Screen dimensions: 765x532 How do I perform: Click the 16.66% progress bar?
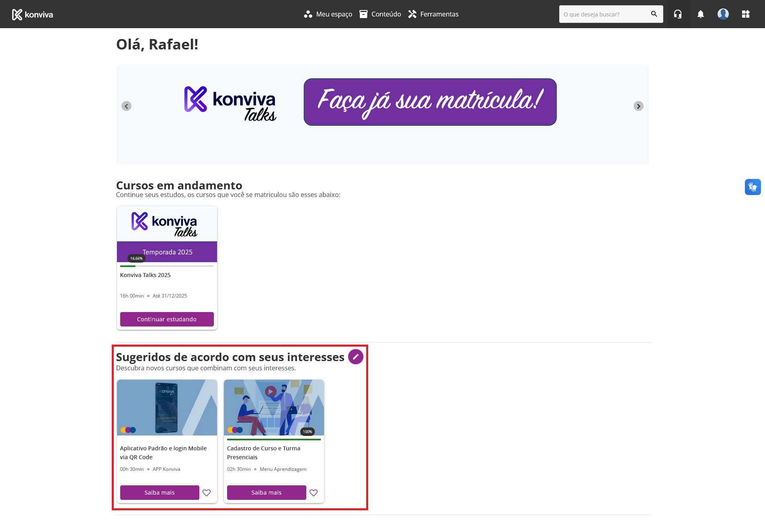(x=167, y=266)
